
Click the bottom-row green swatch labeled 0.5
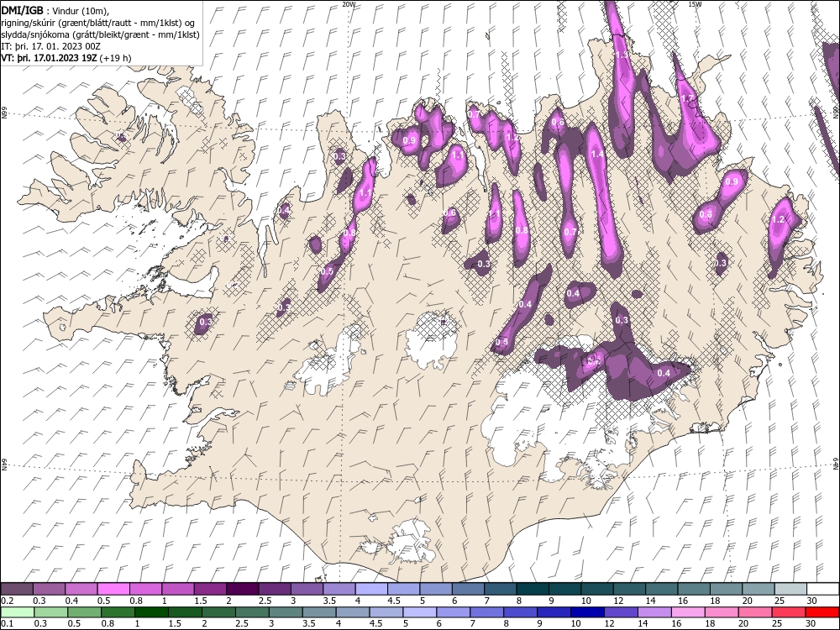click(x=84, y=612)
